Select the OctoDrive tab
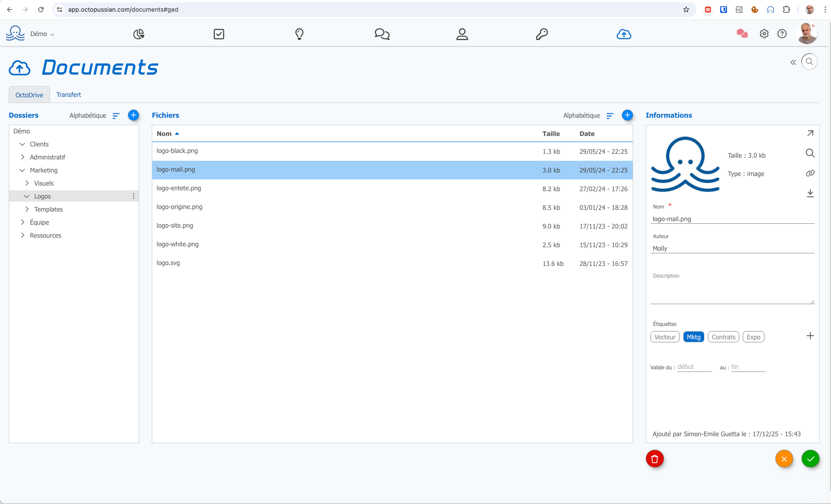 tap(29, 94)
